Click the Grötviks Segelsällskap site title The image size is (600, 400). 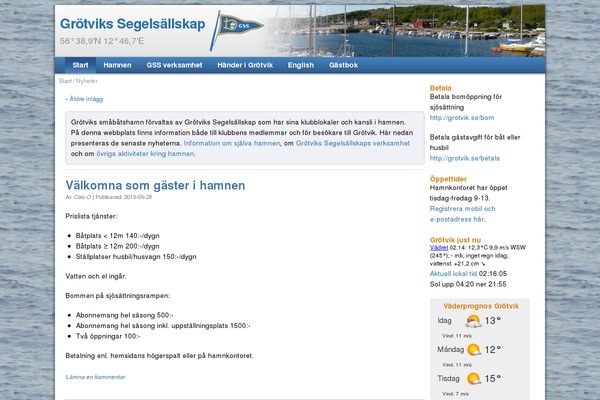click(x=132, y=24)
